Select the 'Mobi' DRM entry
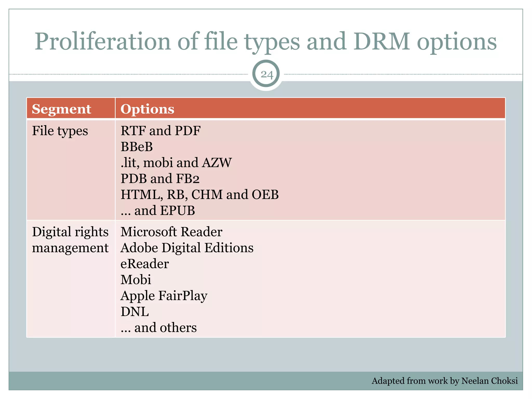 [136, 280]
